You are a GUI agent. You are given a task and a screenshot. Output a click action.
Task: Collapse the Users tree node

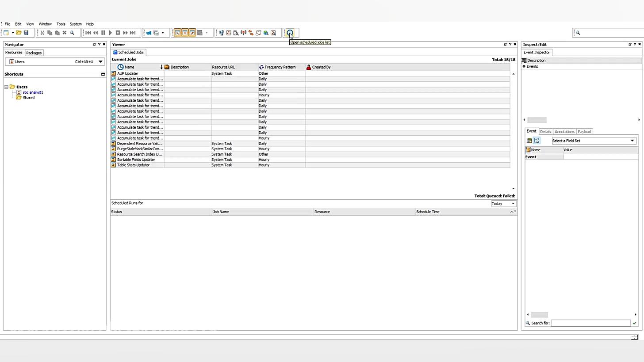pyautogui.click(x=6, y=87)
